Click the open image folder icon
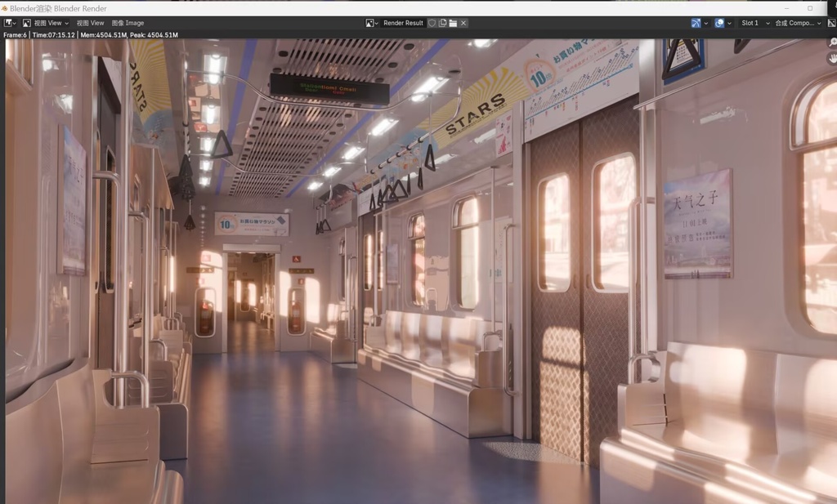 click(453, 23)
